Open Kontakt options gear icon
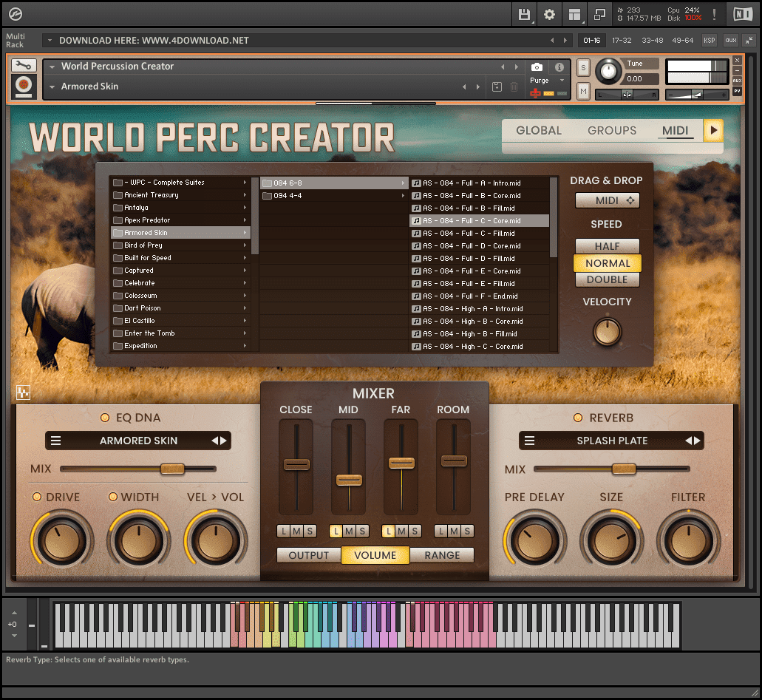 550,15
